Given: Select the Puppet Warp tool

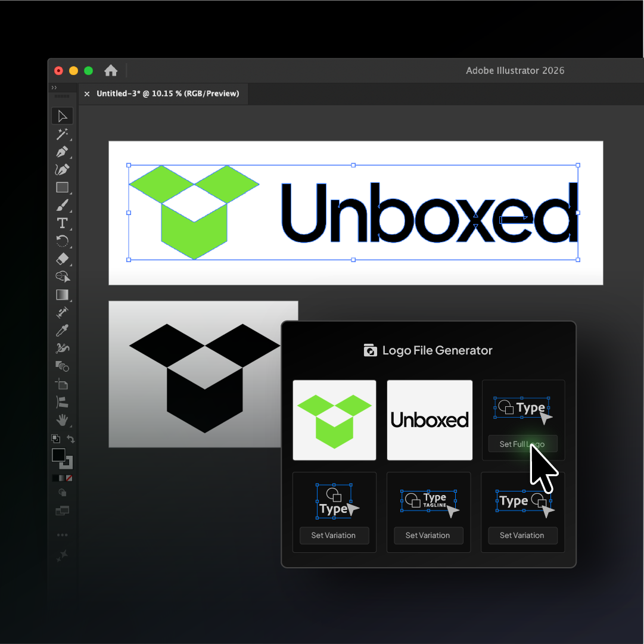Looking at the screenshot, I should pos(63,349).
